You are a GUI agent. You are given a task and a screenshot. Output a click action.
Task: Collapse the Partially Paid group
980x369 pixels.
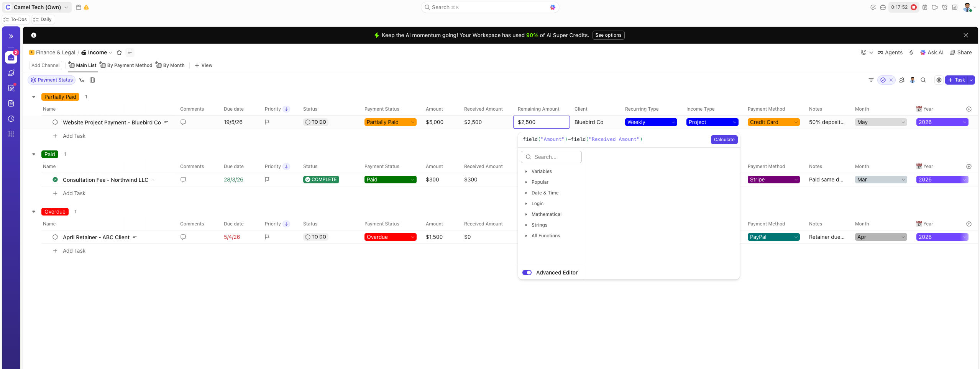pyautogui.click(x=34, y=97)
